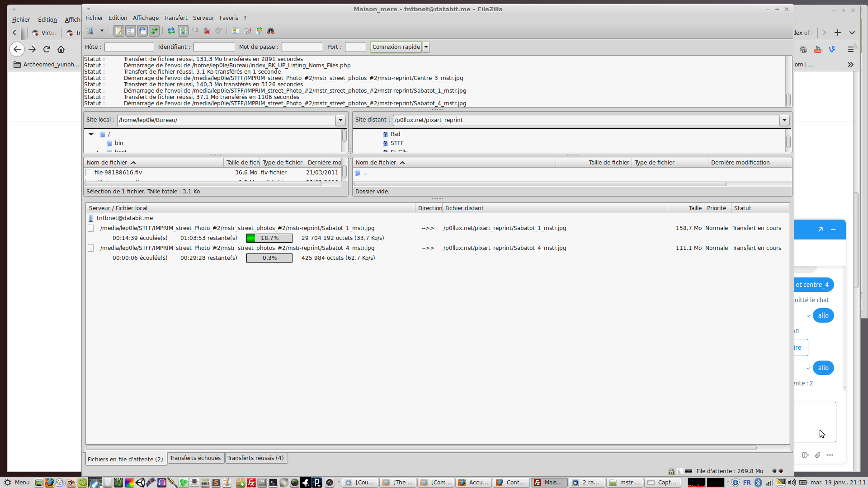
Task: Click the disconnect from server icon
Action: (207, 31)
